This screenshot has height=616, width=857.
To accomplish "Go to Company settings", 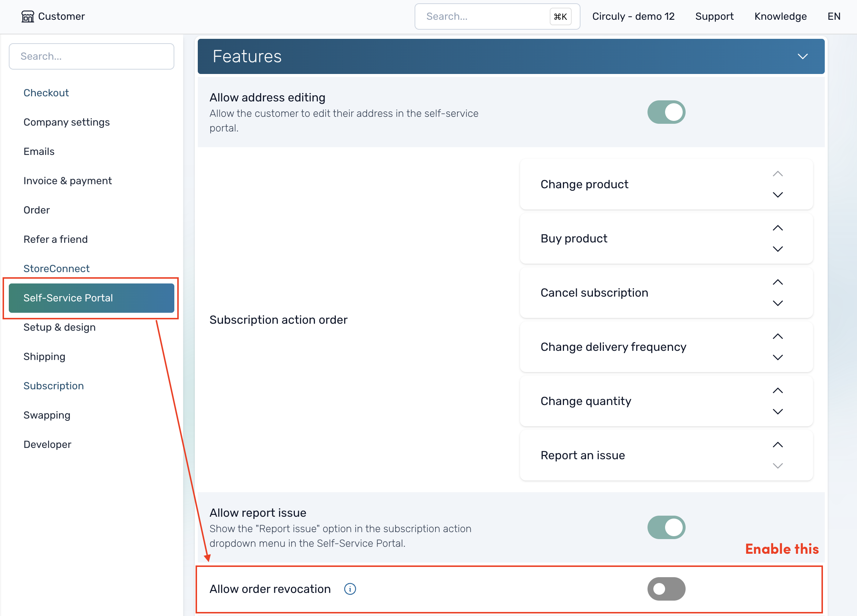I will point(67,122).
